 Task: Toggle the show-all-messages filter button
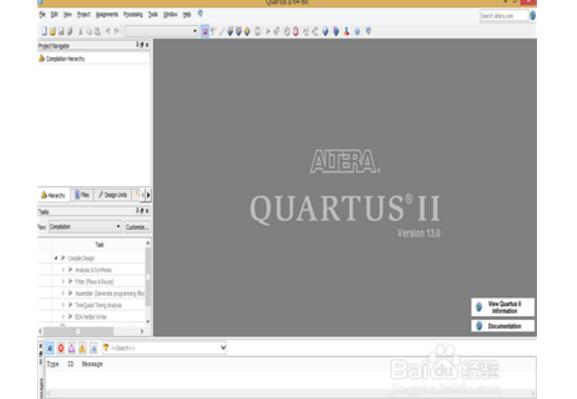click(50, 348)
